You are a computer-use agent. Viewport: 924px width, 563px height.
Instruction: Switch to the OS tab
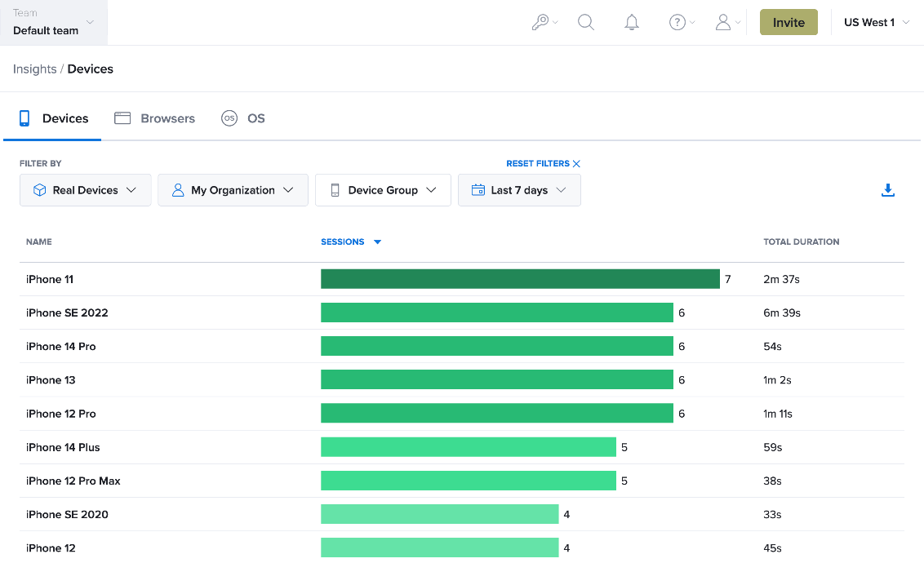click(x=242, y=118)
